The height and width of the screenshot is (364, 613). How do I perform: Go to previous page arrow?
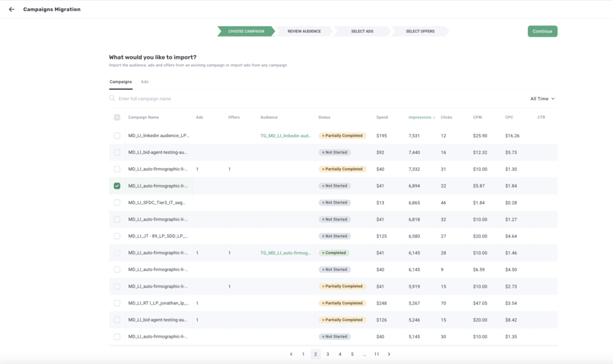(291, 354)
